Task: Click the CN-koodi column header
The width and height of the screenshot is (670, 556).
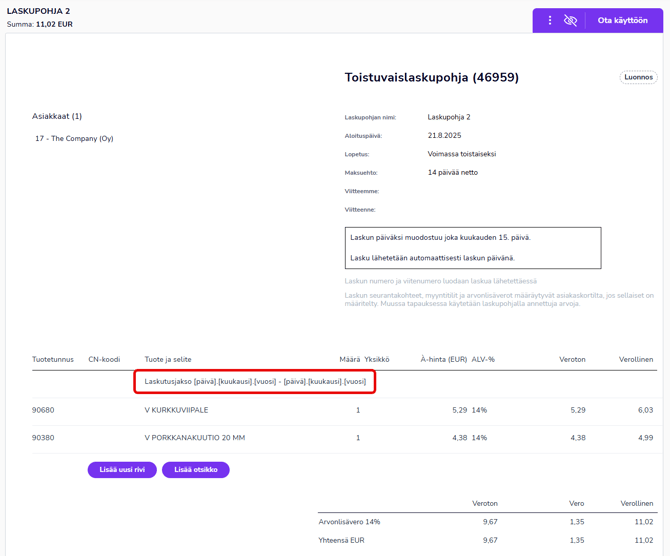Action: click(x=104, y=359)
